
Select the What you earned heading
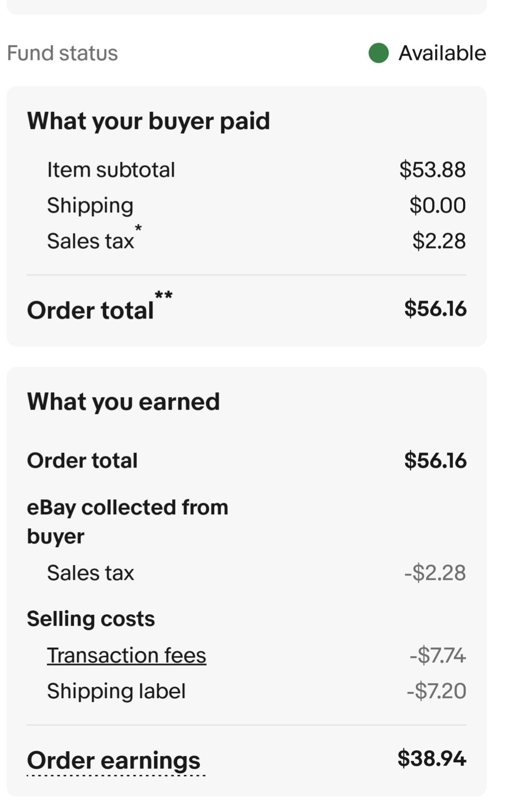point(123,401)
